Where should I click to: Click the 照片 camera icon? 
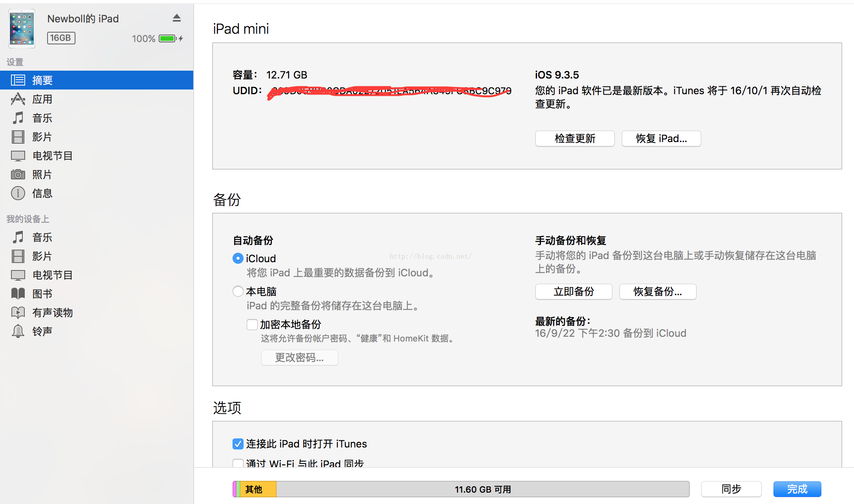[18, 174]
